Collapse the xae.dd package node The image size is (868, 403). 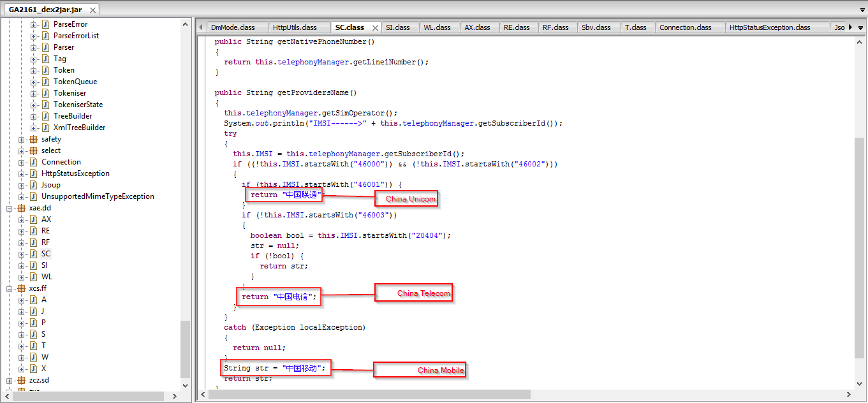[x=10, y=208]
